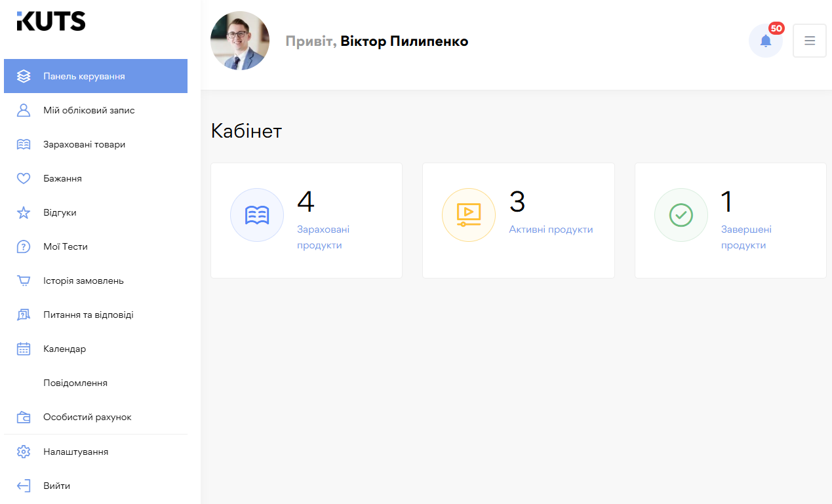The height and width of the screenshot is (504, 832).
Task: Open settings via the gear icon
Action: (x=24, y=451)
